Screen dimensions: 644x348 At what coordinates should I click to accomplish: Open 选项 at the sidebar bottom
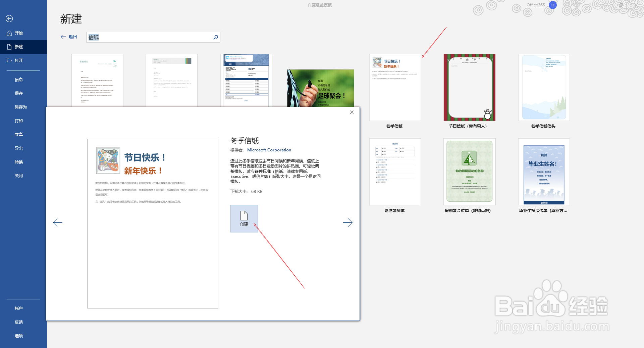tap(19, 335)
